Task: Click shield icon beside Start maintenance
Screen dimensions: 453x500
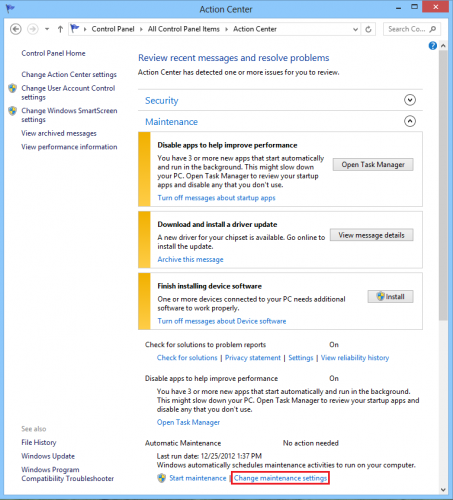Action: (x=162, y=478)
